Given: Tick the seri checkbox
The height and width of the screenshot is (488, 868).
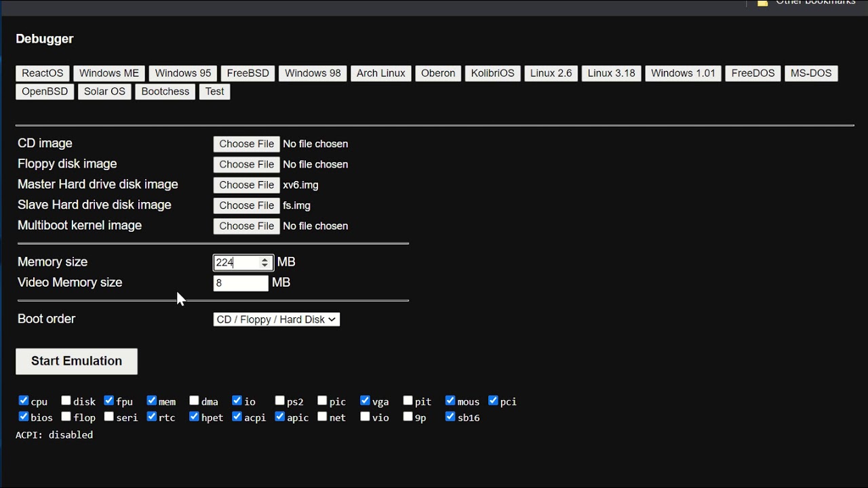Looking at the screenshot, I should click(x=108, y=417).
